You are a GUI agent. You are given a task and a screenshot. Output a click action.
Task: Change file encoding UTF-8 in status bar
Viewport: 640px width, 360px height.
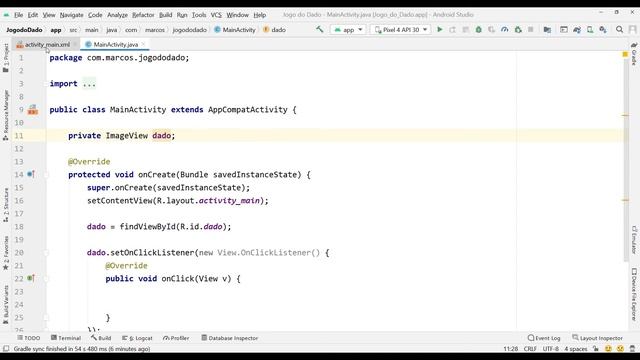pos(551,349)
